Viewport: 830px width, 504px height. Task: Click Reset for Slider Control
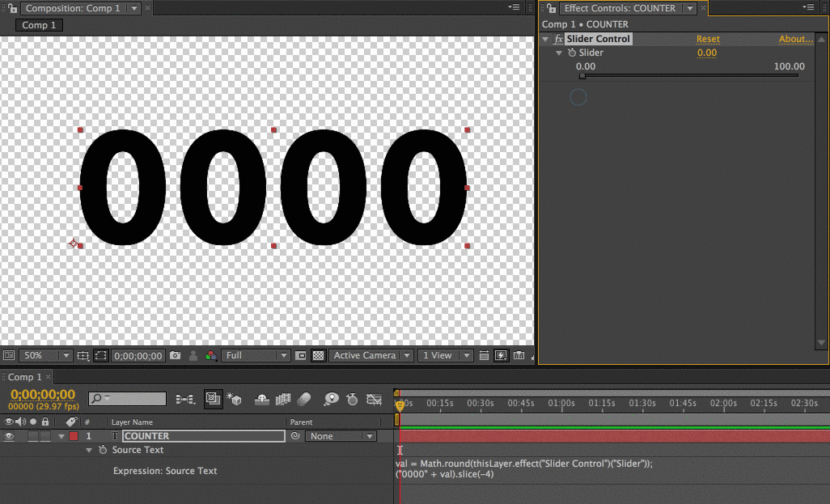(708, 39)
